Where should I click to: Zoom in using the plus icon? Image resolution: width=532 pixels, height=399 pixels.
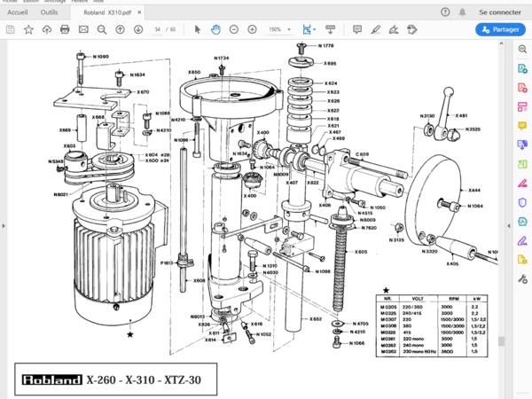click(x=252, y=29)
